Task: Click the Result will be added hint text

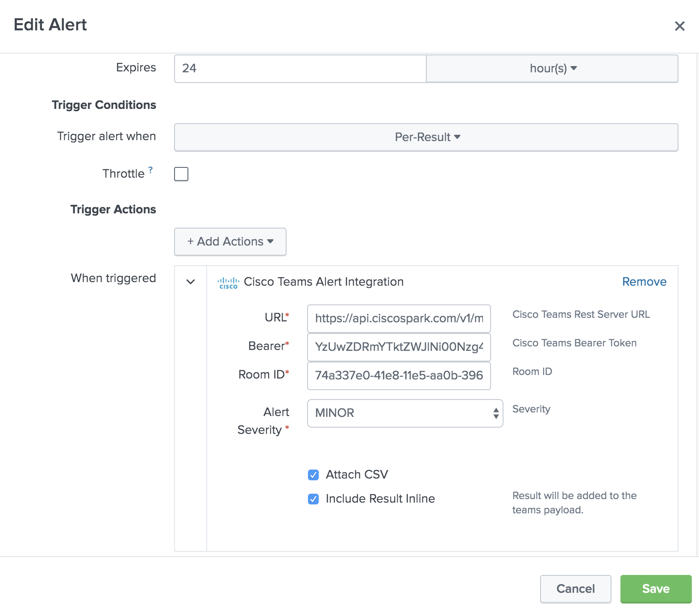Action: tap(574, 503)
